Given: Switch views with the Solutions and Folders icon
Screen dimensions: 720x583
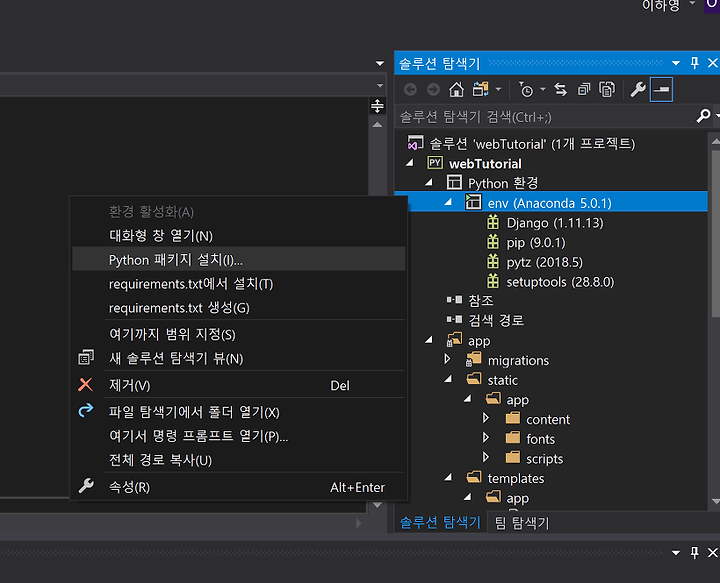Looking at the screenshot, I should click(480, 90).
